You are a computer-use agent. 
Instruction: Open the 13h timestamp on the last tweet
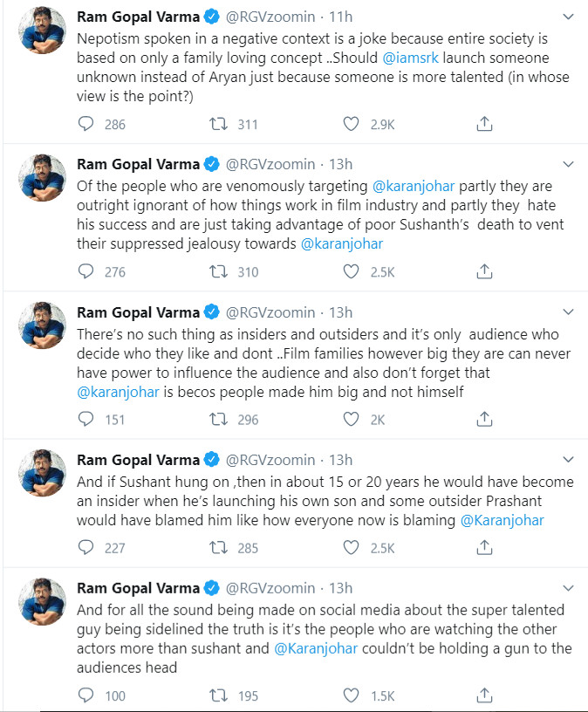coord(340,588)
